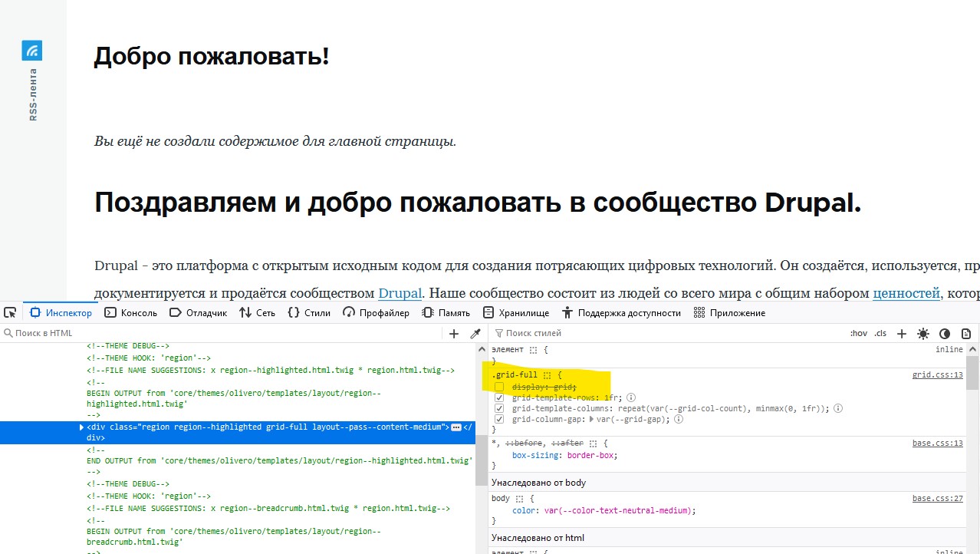This screenshot has height=554, width=980.
Task: Click the info icon after grid-column-gap
Action: 679,420
